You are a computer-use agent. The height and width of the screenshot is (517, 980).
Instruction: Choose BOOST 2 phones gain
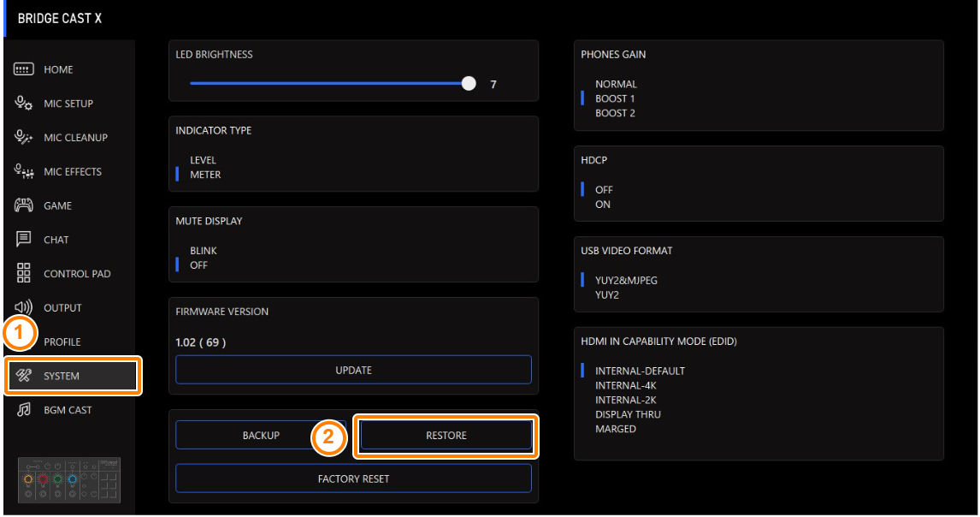point(615,113)
